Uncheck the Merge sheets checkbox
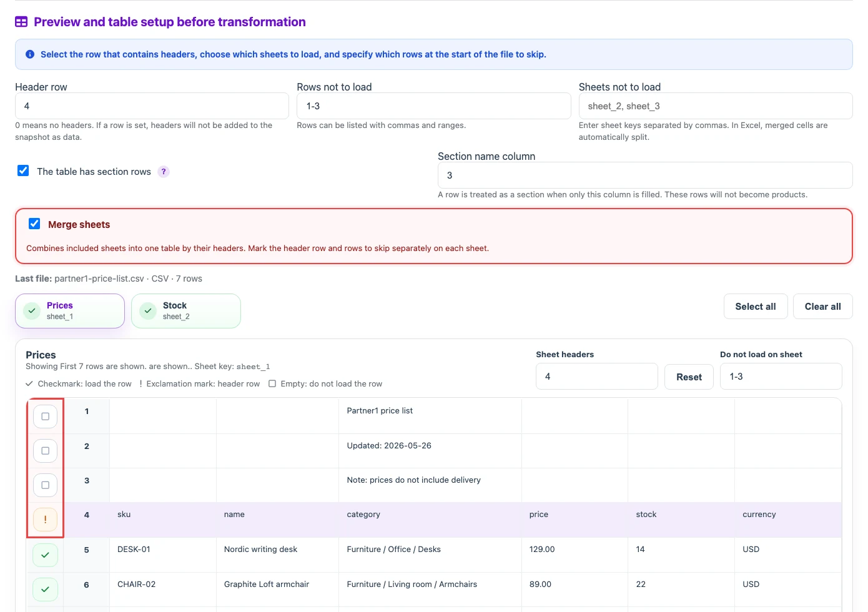The width and height of the screenshot is (868, 612). pos(34,224)
